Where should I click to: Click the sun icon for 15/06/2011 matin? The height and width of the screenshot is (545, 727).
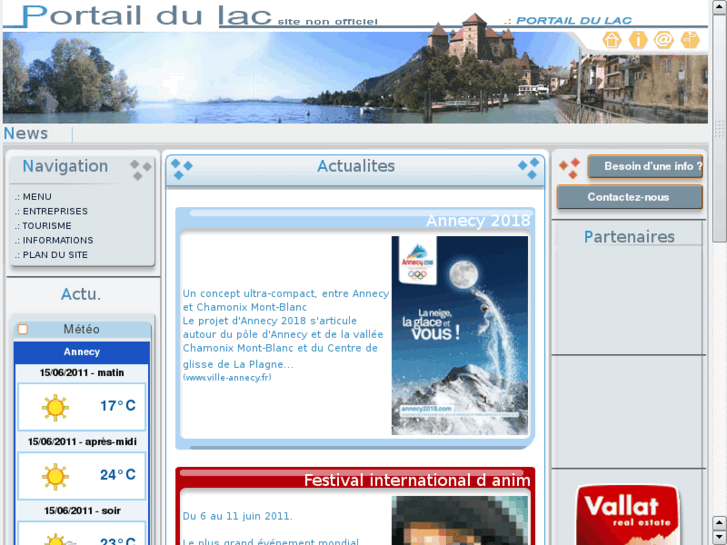pyautogui.click(x=55, y=408)
